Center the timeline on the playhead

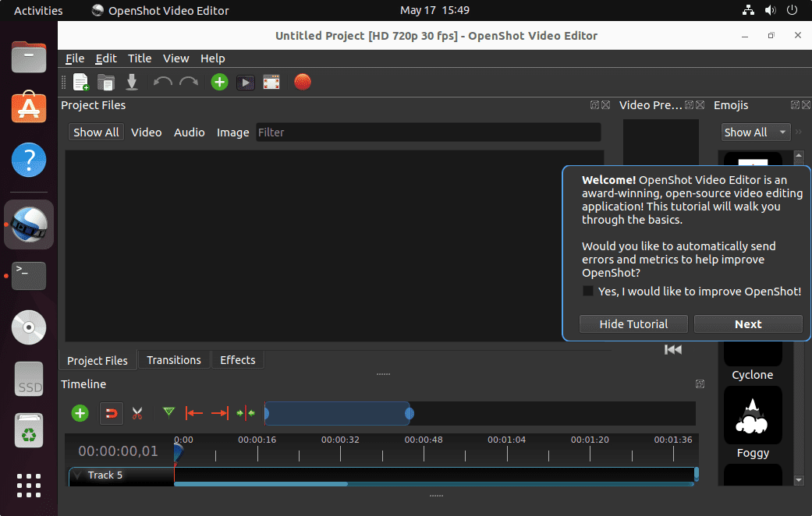click(x=246, y=413)
